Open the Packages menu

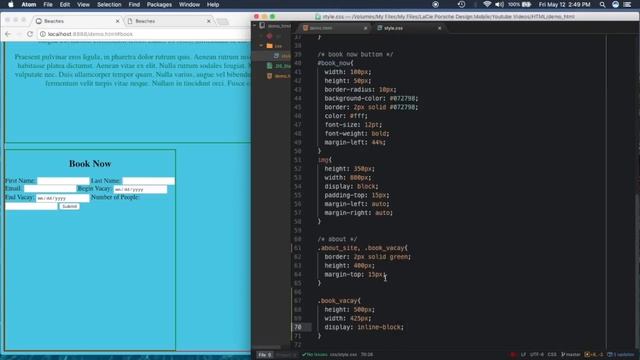point(159,4)
